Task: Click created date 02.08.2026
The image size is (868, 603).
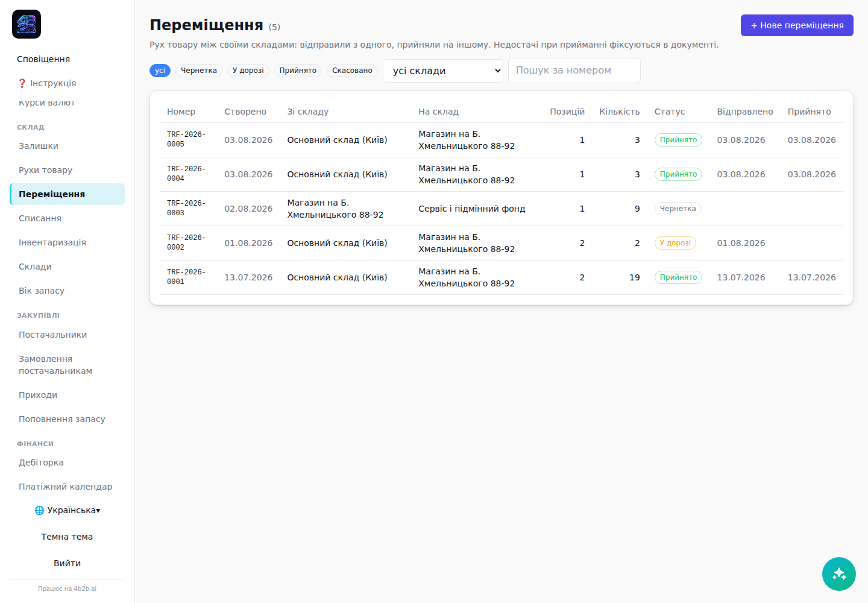Action: (248, 209)
